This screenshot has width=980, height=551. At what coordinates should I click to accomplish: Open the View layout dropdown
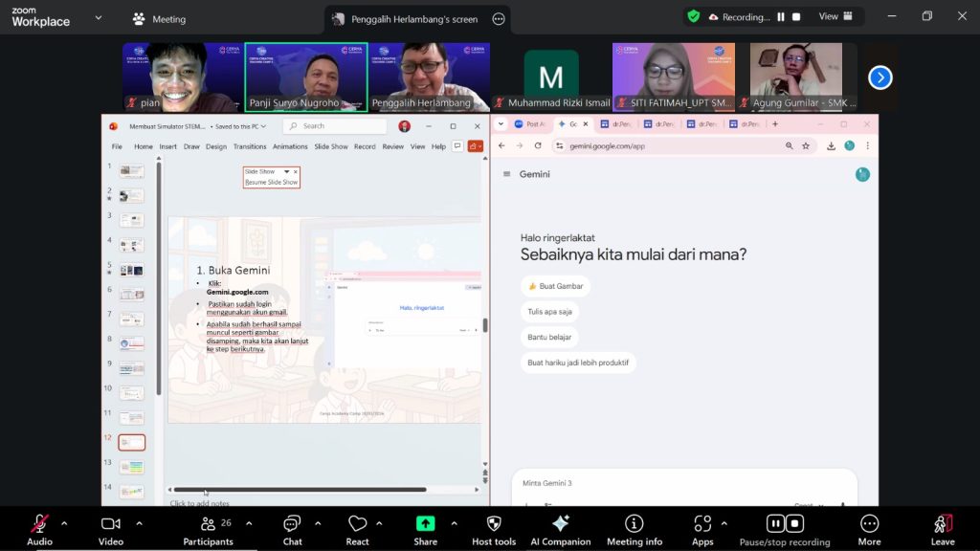834,16
